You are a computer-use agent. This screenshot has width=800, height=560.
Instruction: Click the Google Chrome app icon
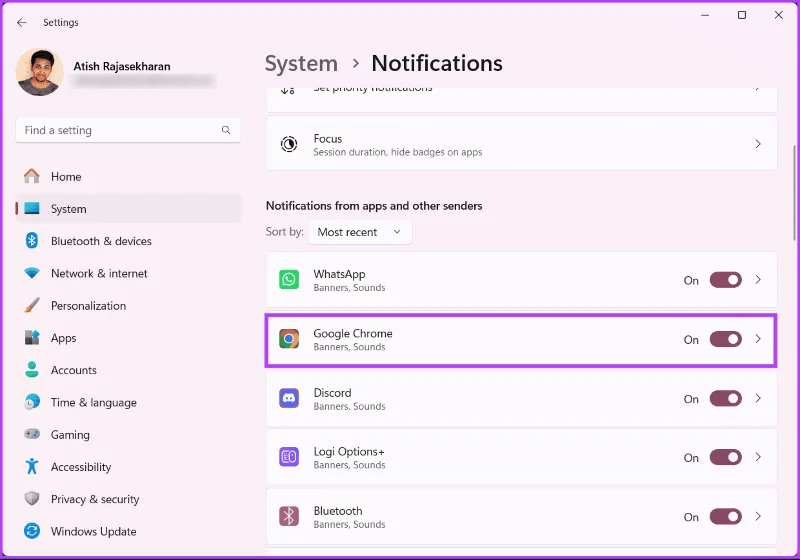[x=289, y=339]
